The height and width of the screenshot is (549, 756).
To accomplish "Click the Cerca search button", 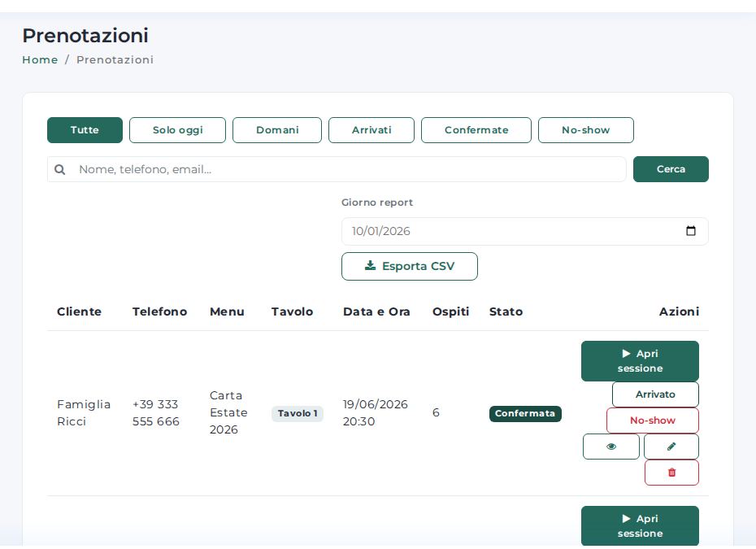I will coord(671,169).
